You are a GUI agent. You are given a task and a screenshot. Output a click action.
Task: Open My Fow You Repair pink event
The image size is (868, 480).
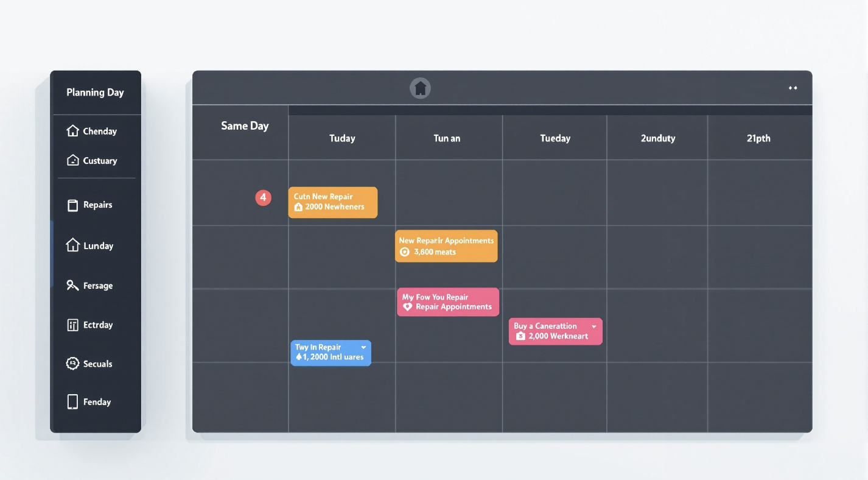click(x=447, y=302)
